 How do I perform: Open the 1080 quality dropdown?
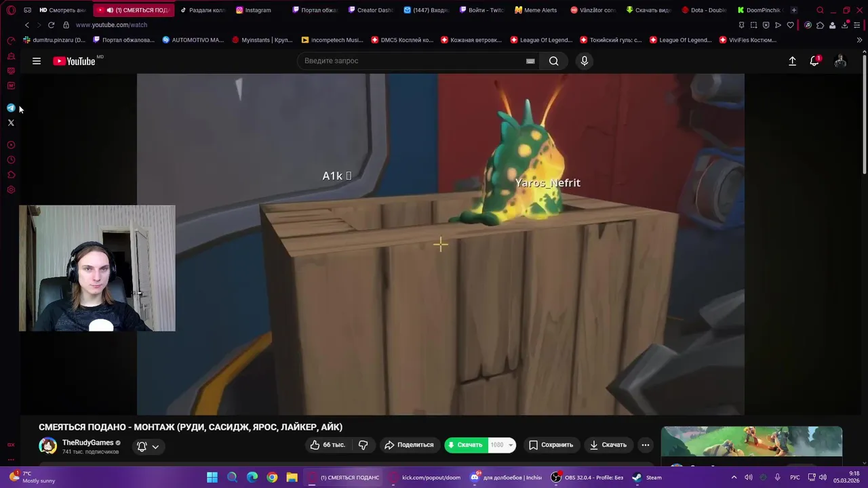(502, 445)
